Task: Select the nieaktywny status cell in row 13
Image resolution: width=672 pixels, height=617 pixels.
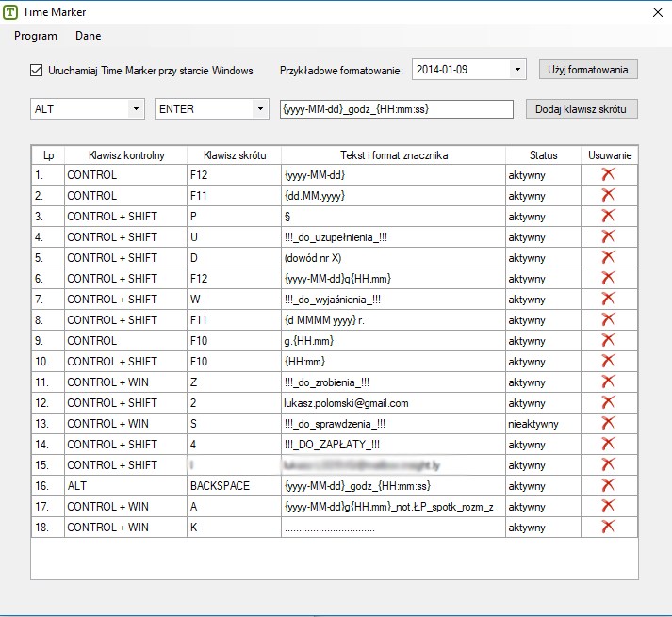Action: coord(543,423)
